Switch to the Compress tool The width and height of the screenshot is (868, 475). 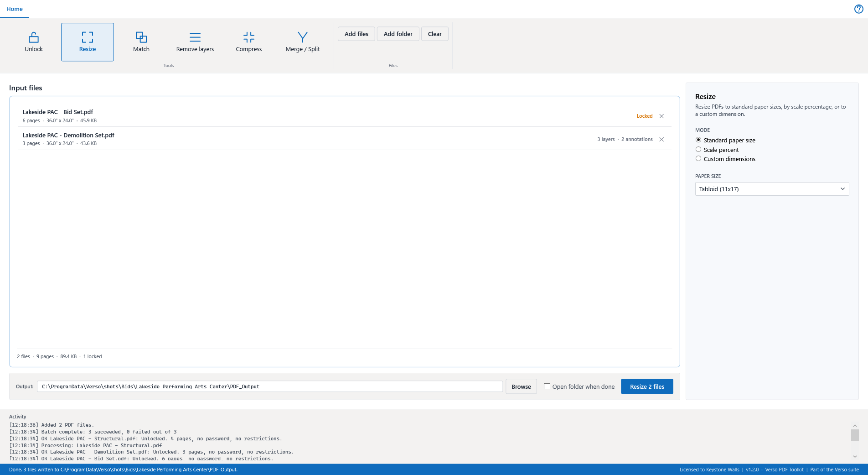click(x=249, y=42)
